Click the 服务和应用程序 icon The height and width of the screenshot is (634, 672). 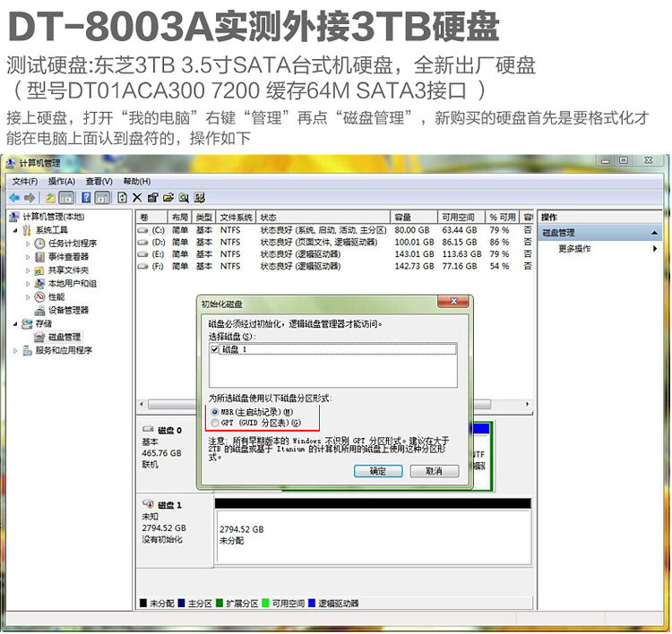point(27,350)
